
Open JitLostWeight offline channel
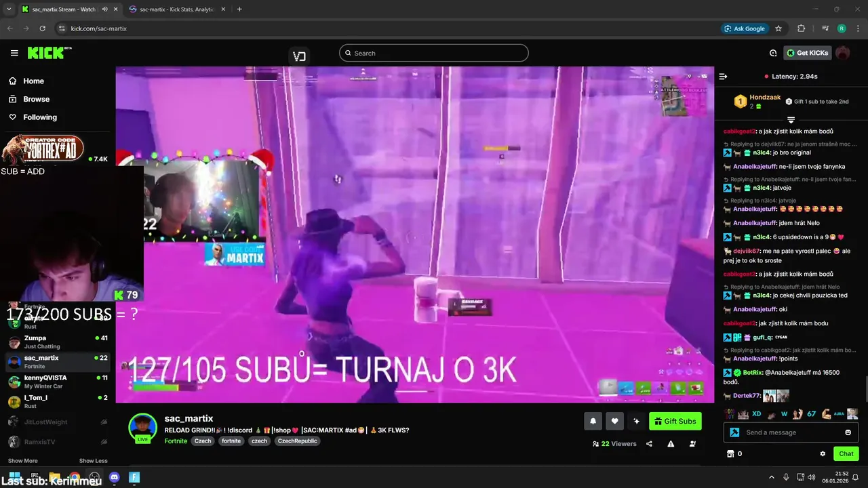57,422
